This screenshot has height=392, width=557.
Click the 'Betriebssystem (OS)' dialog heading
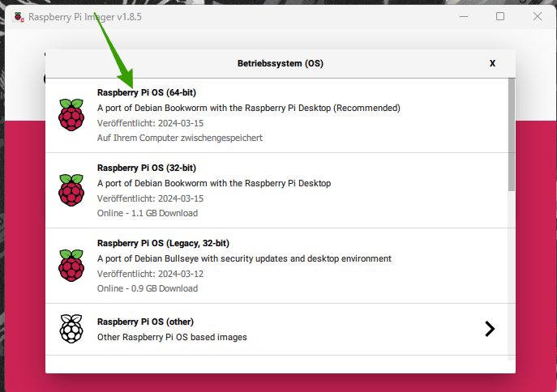(281, 63)
